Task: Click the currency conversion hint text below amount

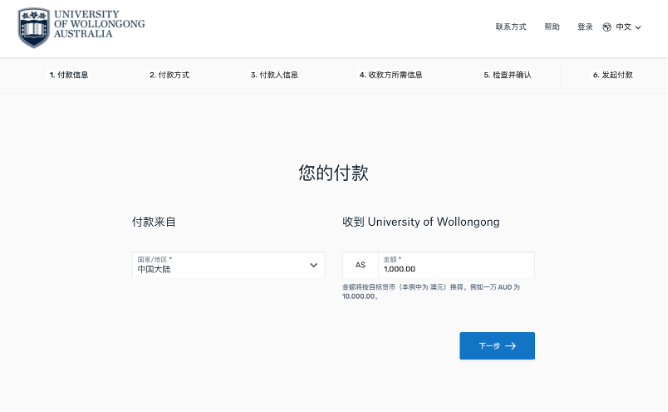Action: pos(431,292)
